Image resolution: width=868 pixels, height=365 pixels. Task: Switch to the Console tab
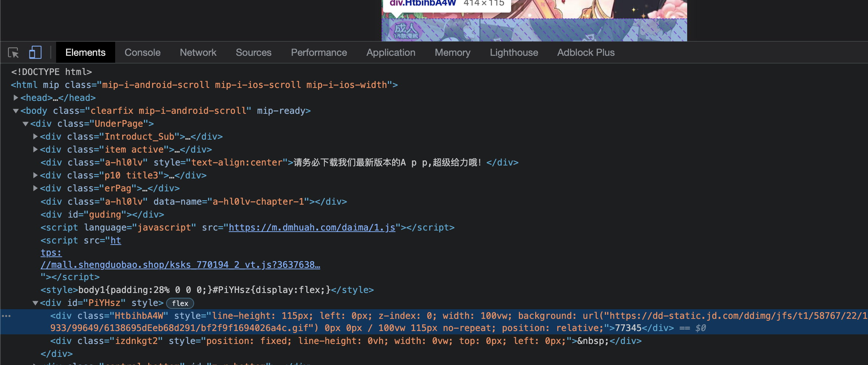click(142, 52)
